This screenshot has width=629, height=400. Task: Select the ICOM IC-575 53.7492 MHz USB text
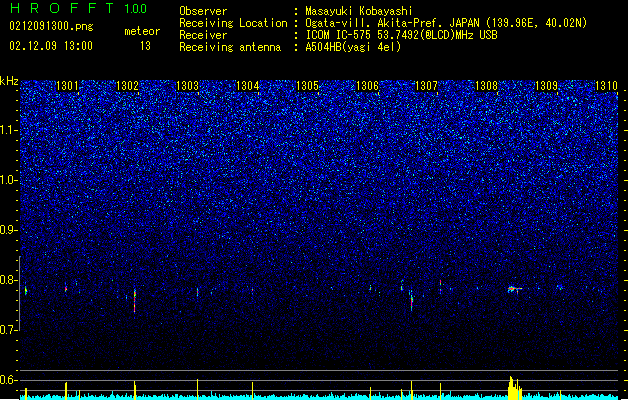401,35
